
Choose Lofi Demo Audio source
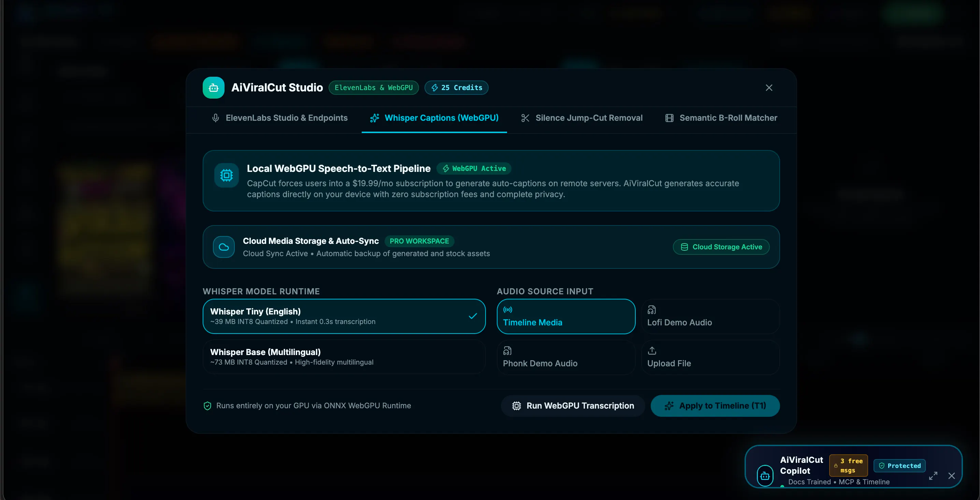[x=710, y=317]
